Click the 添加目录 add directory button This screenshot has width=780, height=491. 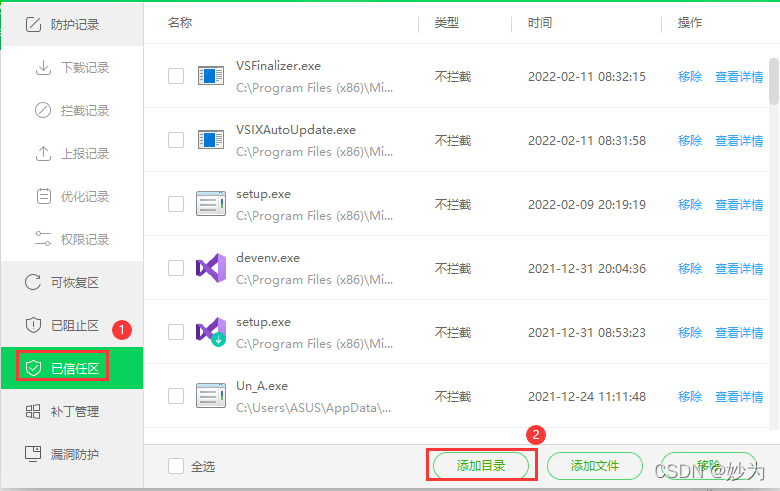tap(481, 466)
